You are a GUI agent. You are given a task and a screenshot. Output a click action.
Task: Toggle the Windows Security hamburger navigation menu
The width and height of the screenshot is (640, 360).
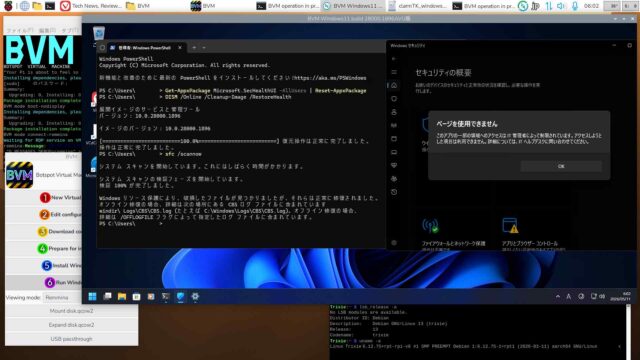point(394,72)
